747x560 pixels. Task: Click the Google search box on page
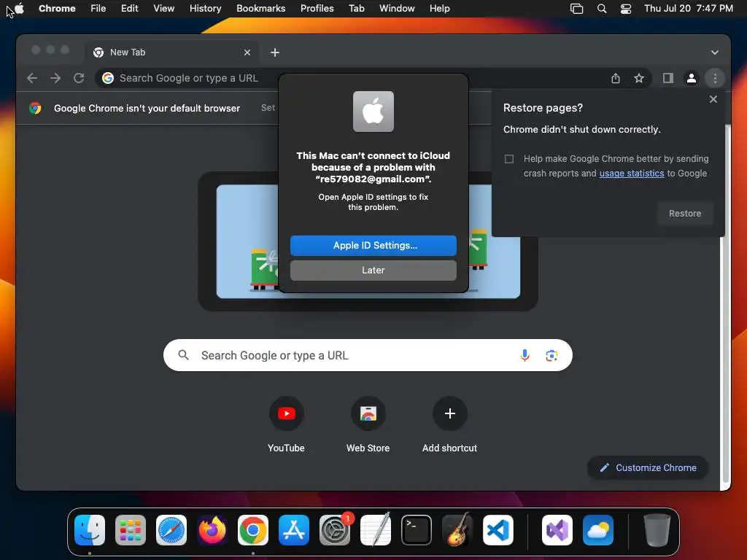368,355
